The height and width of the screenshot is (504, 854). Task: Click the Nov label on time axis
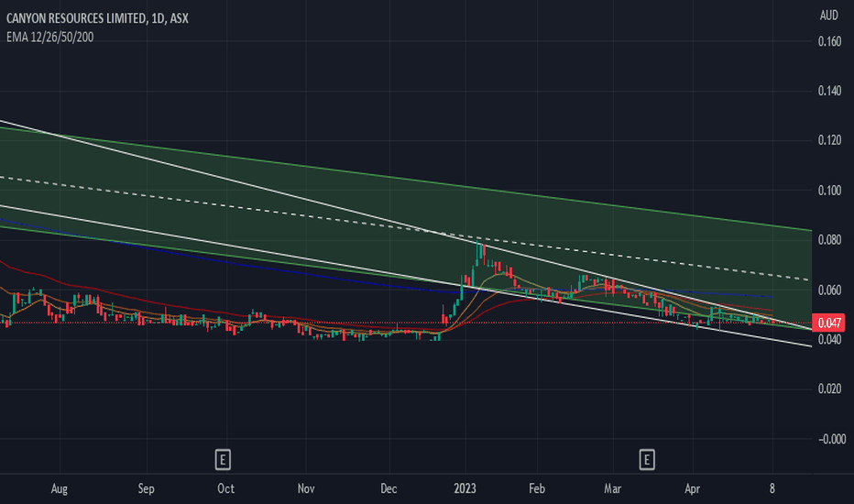click(x=305, y=488)
